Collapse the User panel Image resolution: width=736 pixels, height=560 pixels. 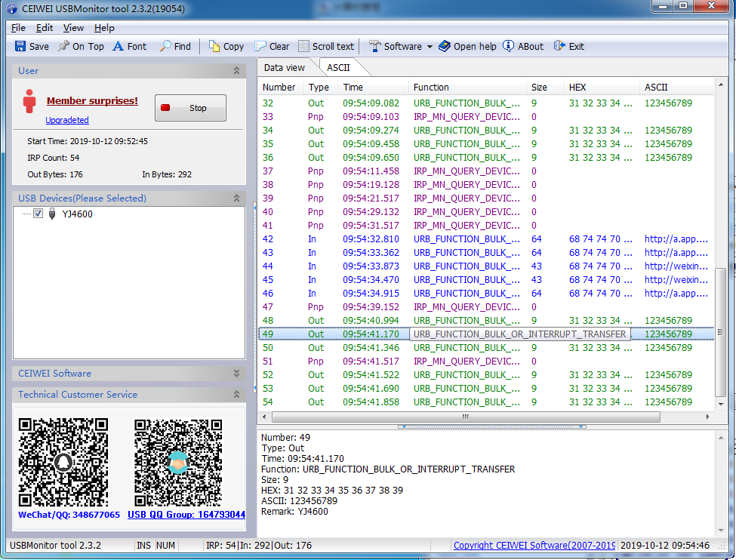[236, 70]
